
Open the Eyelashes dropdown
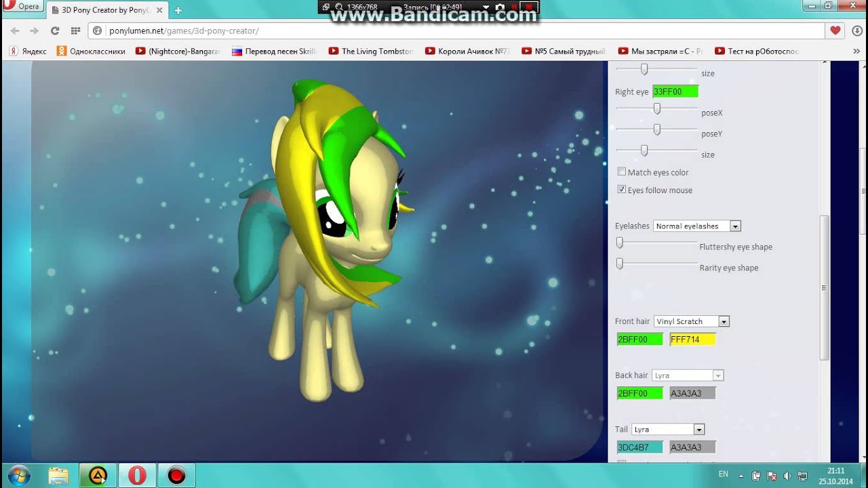tap(697, 226)
